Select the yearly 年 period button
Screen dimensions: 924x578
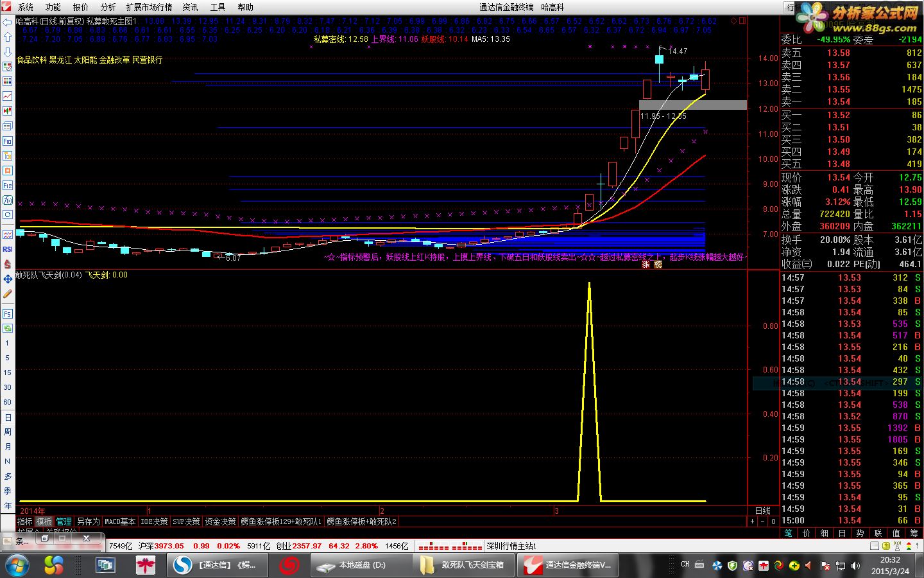(7, 506)
